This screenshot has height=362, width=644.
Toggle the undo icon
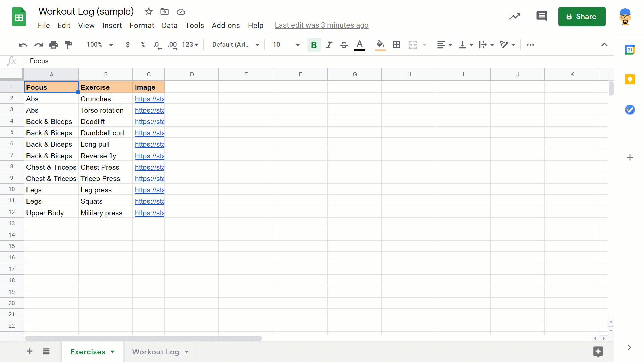coord(22,45)
